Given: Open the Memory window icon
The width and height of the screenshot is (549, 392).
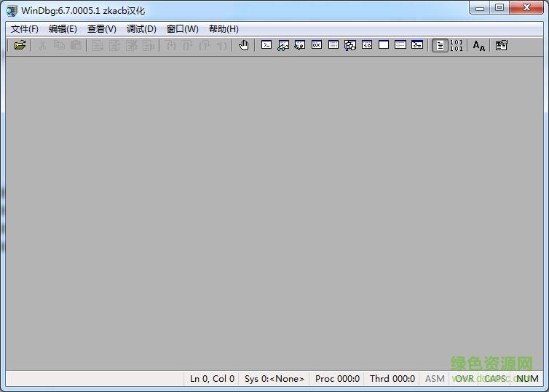Looking at the screenshot, I should click(x=333, y=45).
